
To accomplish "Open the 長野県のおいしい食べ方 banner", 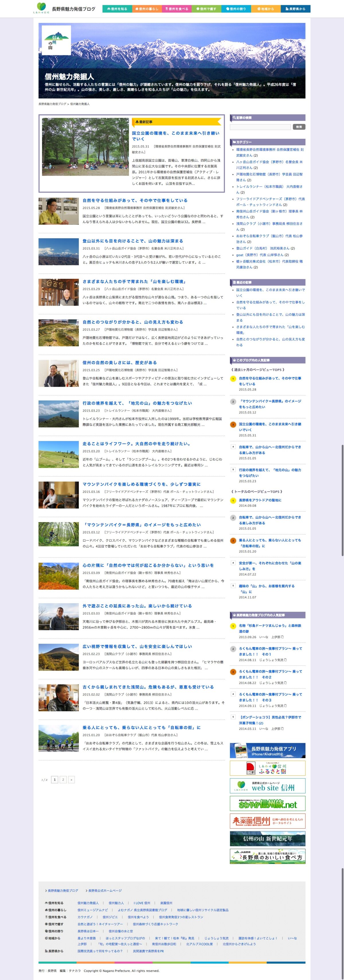I will click(267, 856).
